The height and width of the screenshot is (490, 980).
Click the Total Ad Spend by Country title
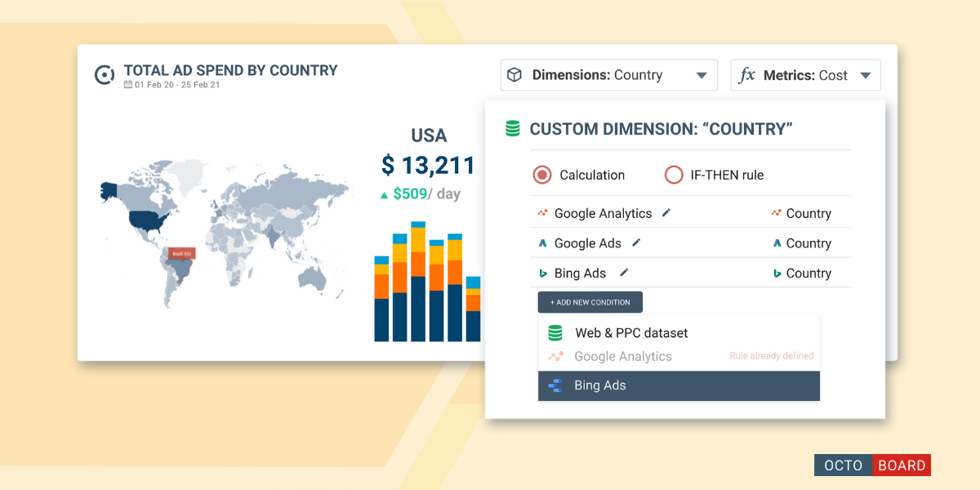pos(230,70)
